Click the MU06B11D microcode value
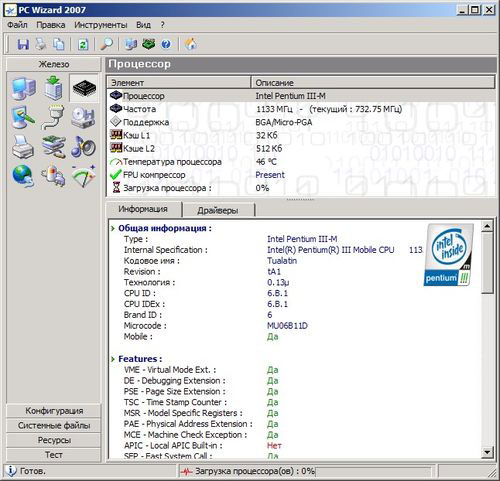Viewport: 500px width, 481px height. click(x=287, y=326)
